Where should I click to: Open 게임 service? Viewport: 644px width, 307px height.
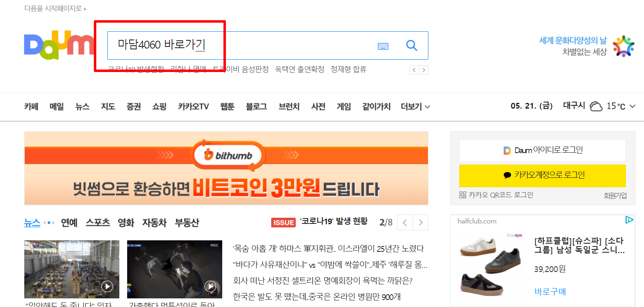[344, 107]
